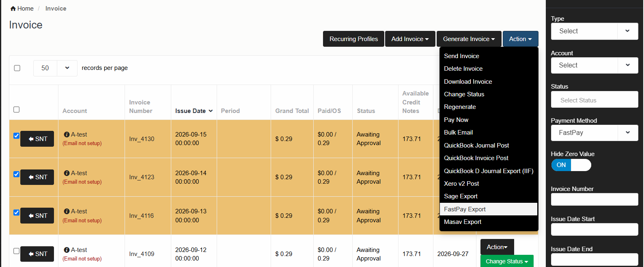Image resolution: width=644 pixels, height=267 pixels.
Task: Choose FastPay Export menu item
Action: click(x=489, y=209)
